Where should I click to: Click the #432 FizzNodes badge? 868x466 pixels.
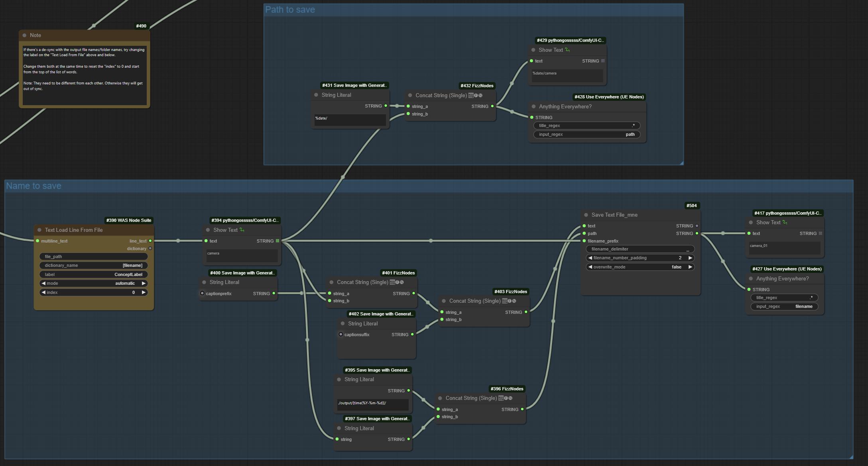pos(477,86)
